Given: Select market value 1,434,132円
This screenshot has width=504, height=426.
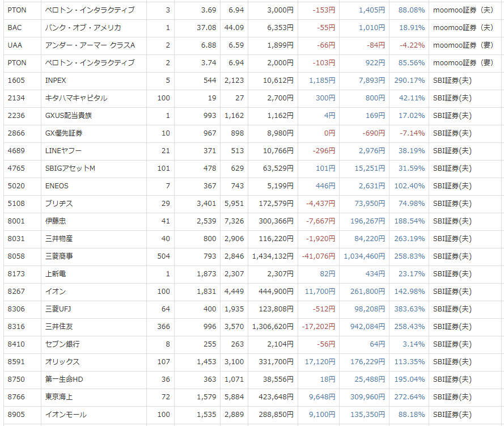Looking at the screenshot, I should pos(273,256).
